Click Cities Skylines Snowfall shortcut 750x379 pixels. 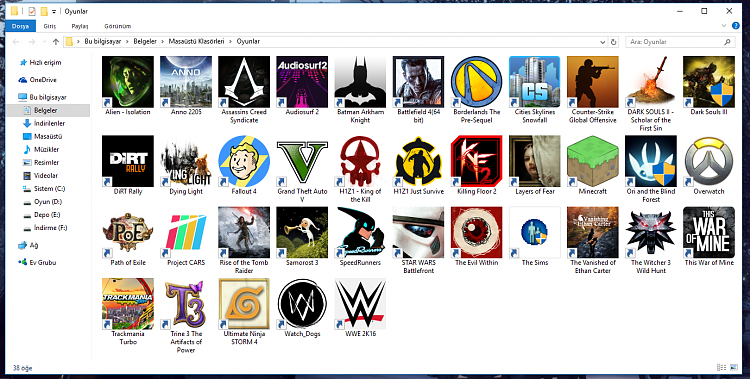click(535, 82)
